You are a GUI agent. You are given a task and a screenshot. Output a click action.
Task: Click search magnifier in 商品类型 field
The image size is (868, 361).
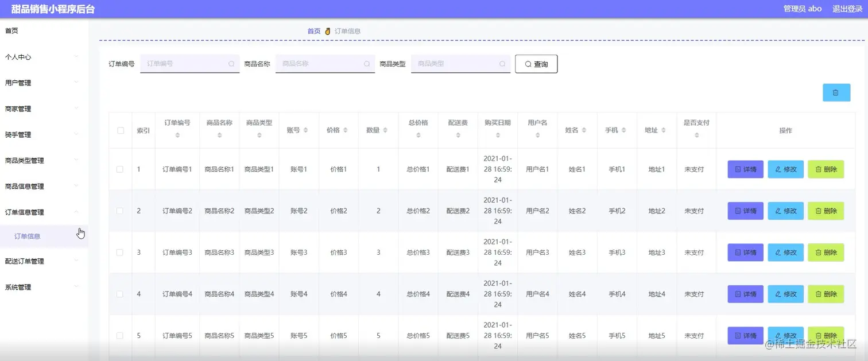tap(502, 64)
